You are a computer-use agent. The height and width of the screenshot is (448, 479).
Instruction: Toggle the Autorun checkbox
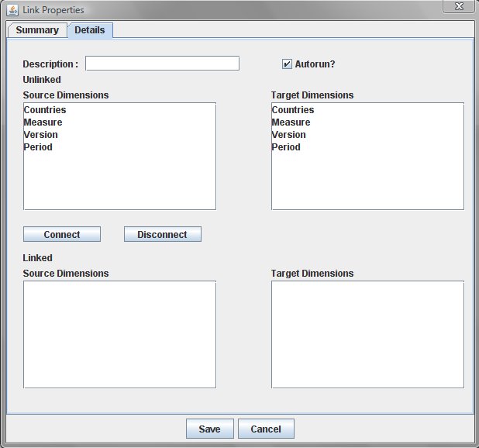coord(287,64)
